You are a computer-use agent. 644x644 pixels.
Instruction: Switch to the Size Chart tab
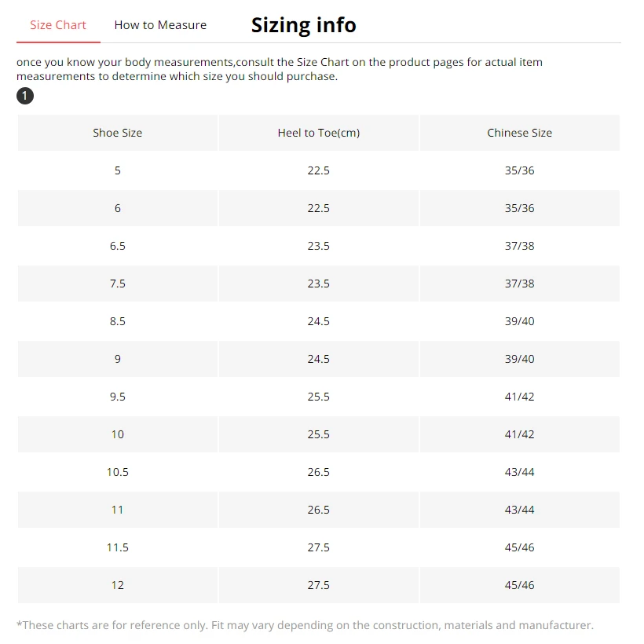(58, 25)
